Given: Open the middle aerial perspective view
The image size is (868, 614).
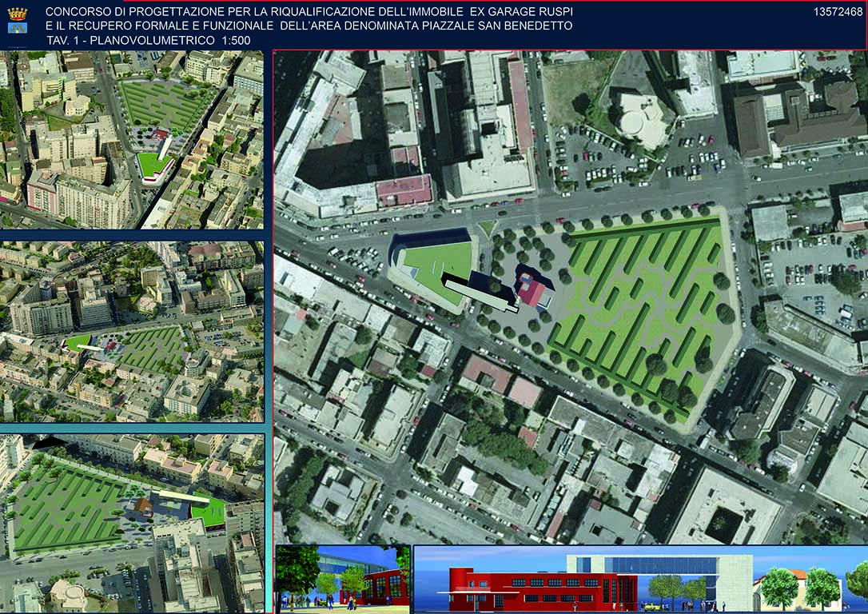Looking at the screenshot, I should click(x=132, y=331).
